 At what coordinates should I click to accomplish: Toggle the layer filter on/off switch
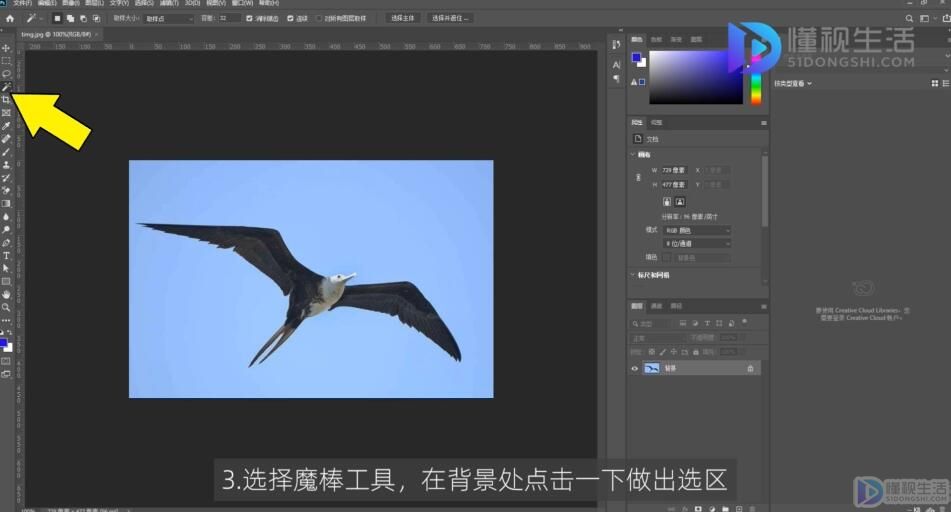click(x=745, y=322)
